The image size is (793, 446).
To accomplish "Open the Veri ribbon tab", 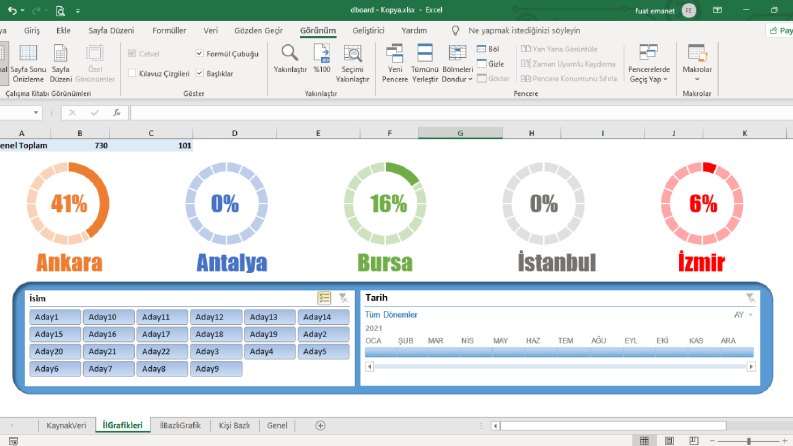I will click(210, 30).
